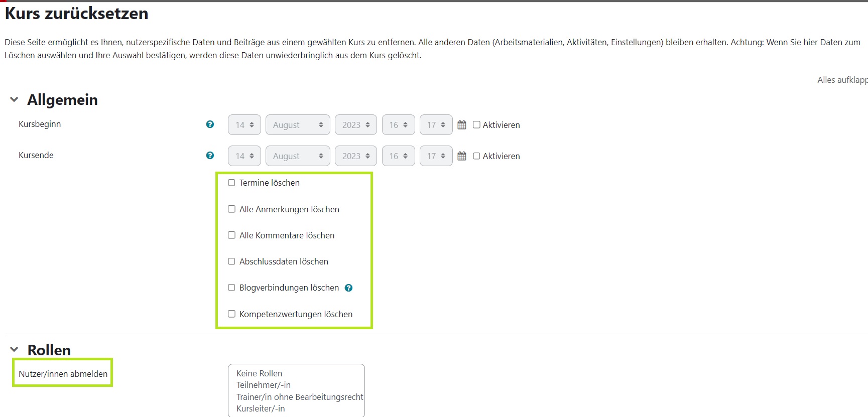The image size is (868, 417).
Task: Click help icon next to Kursbeginn
Action: coord(210,124)
